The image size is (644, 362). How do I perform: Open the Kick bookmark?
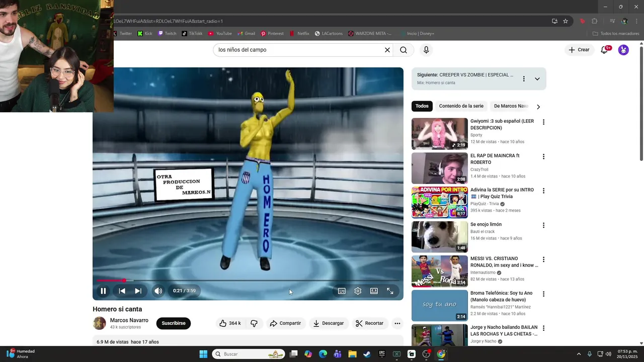[x=145, y=34]
